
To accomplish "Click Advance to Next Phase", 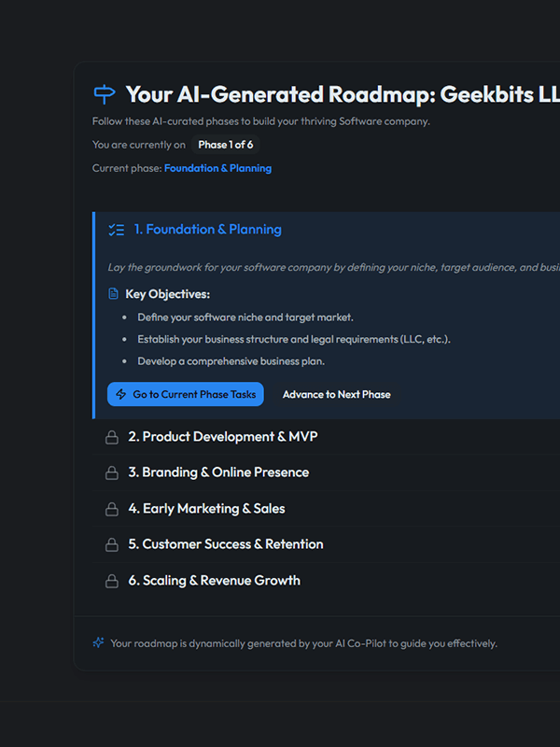I will coord(337,394).
